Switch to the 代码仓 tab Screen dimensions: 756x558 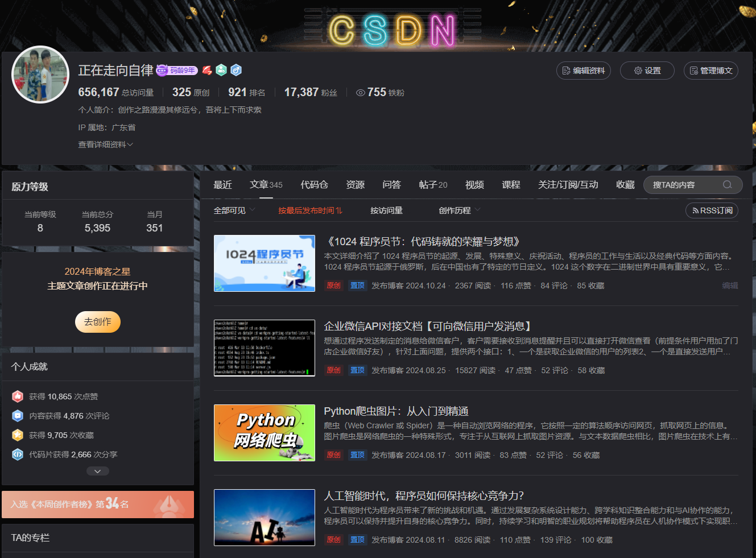click(315, 185)
